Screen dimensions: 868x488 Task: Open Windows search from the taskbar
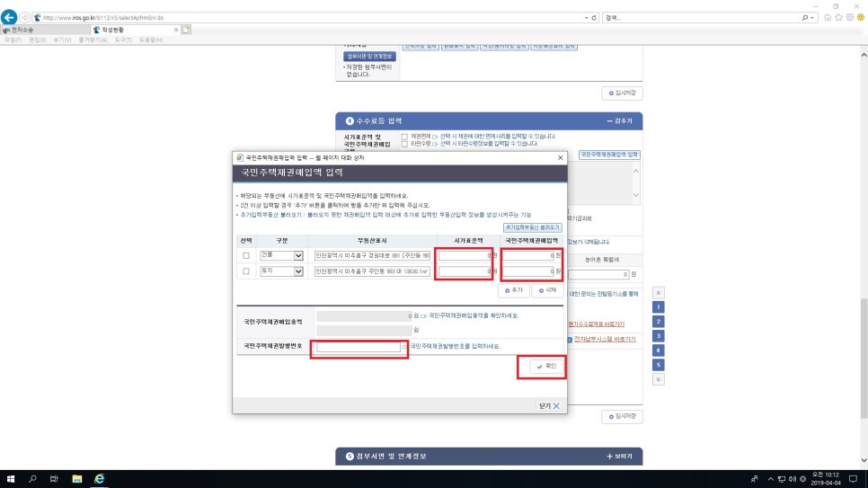tap(32, 479)
